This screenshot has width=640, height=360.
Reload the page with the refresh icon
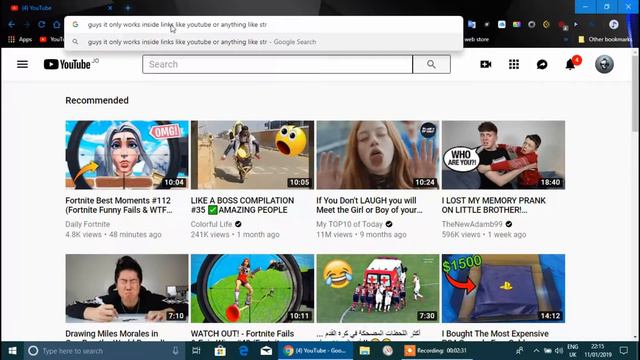pyautogui.click(x=42, y=24)
